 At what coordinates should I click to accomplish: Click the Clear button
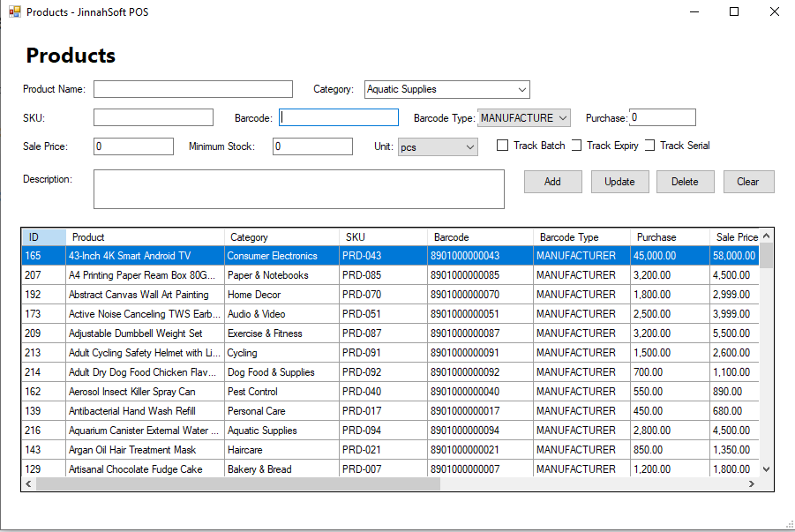click(x=748, y=182)
